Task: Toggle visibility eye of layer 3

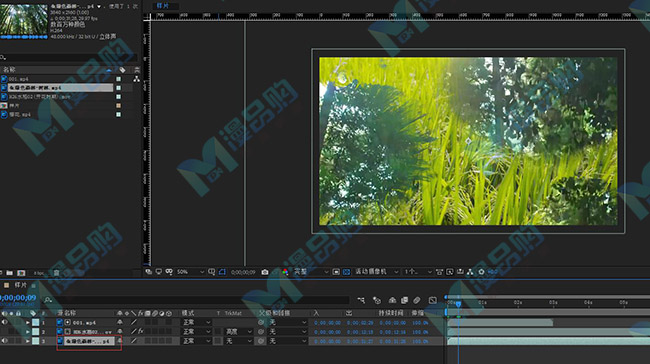Action: (5, 341)
